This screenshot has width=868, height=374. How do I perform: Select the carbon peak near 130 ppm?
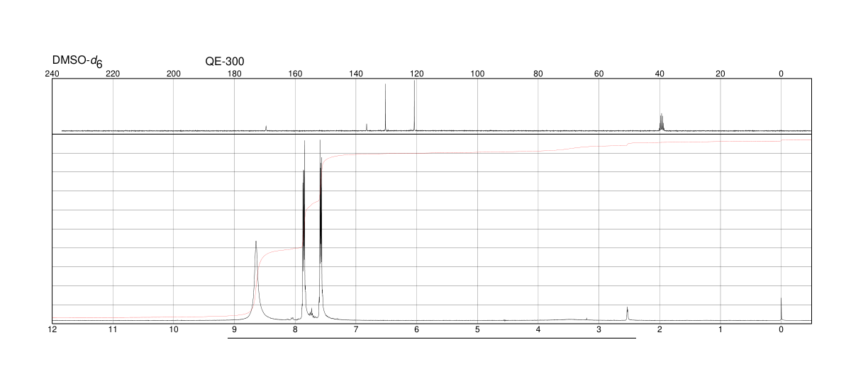pos(385,107)
